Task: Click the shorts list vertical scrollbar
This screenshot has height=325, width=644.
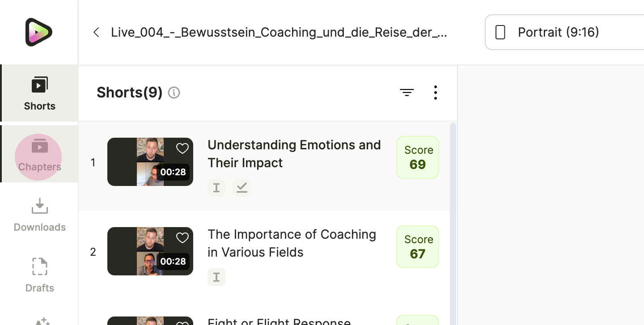Action: pyautogui.click(x=453, y=224)
